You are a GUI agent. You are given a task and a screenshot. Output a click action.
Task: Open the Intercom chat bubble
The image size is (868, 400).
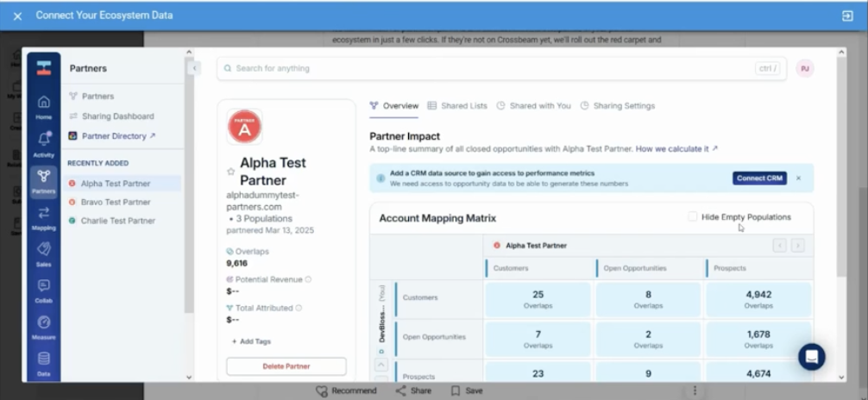tap(812, 357)
